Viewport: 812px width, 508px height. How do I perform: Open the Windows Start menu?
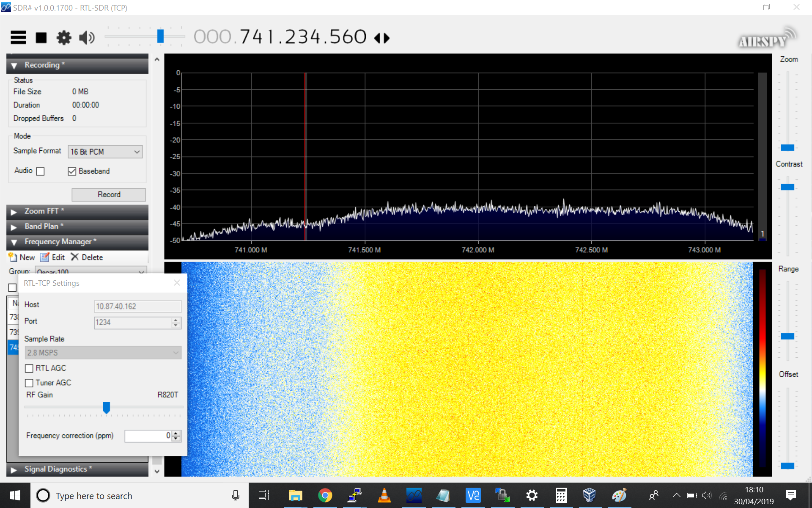(15, 495)
